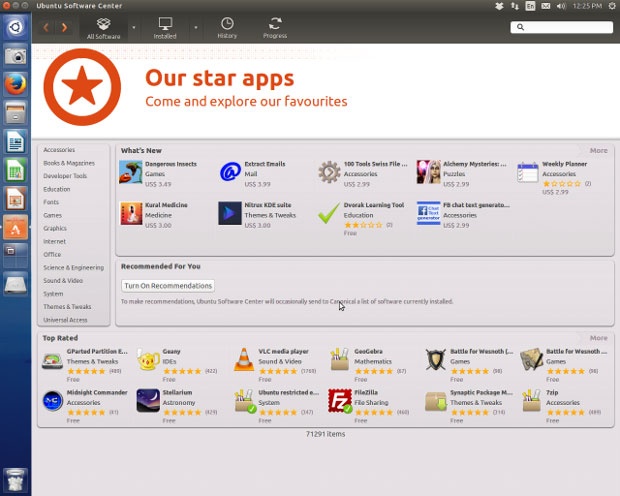The height and width of the screenshot is (496, 620).
Task: Open Nitrux KDE suite icon
Action: tap(230, 213)
